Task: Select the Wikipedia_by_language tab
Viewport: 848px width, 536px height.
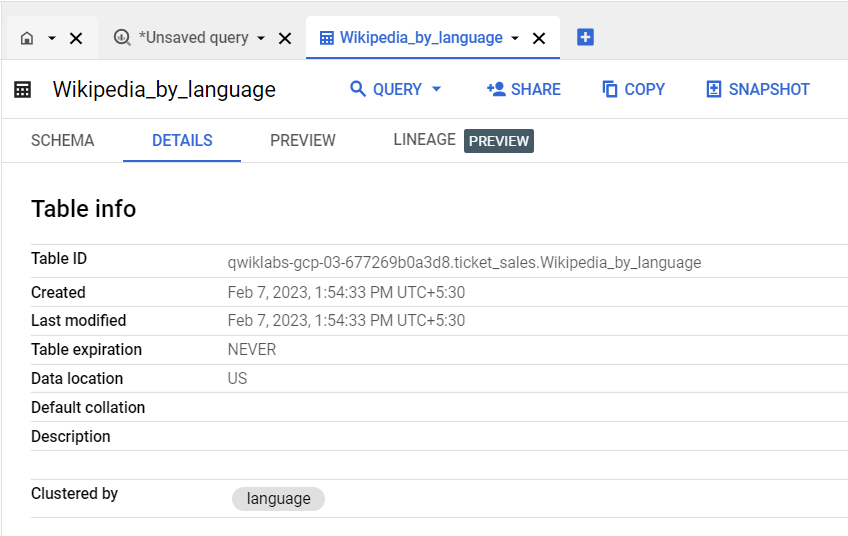Action: click(x=421, y=37)
